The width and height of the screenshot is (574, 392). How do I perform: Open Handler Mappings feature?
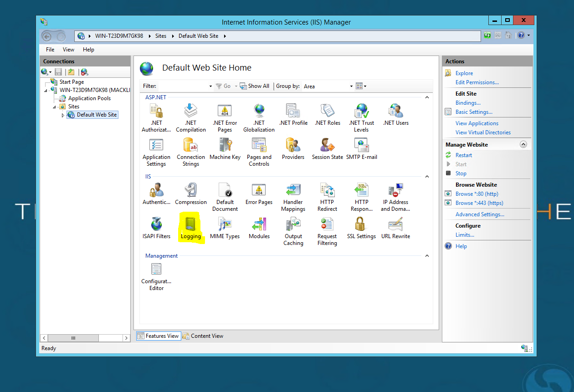point(293,197)
